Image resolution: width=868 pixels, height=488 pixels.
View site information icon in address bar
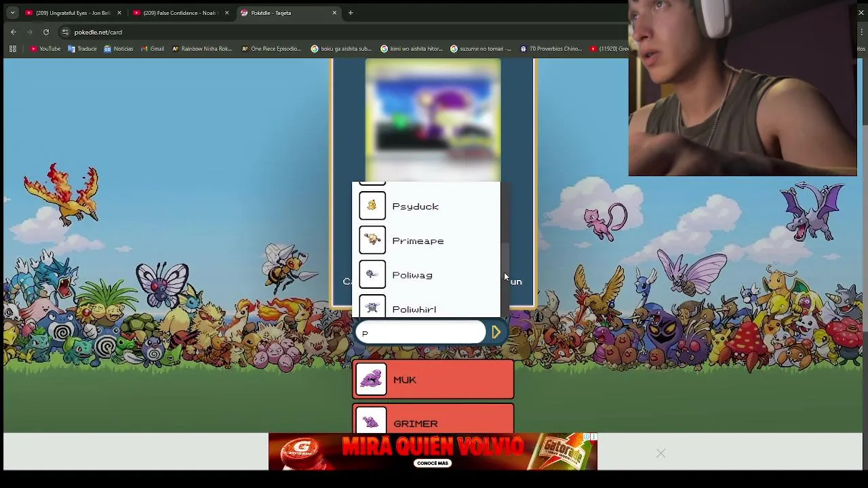click(65, 32)
